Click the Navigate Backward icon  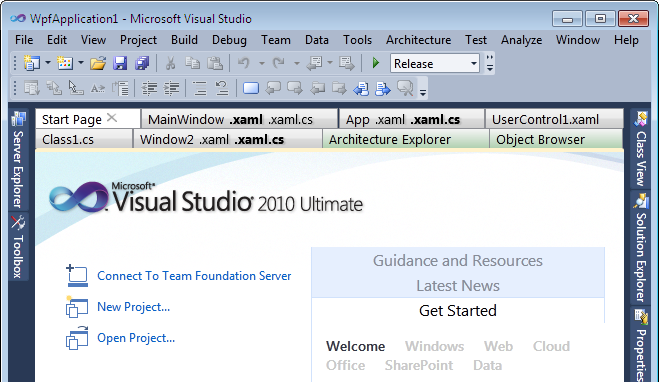(x=314, y=63)
